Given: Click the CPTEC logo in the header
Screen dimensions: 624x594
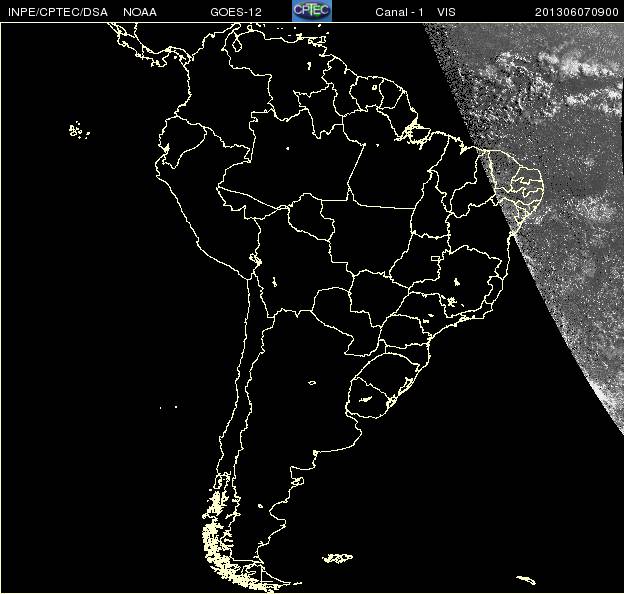Looking at the screenshot, I should [312, 11].
